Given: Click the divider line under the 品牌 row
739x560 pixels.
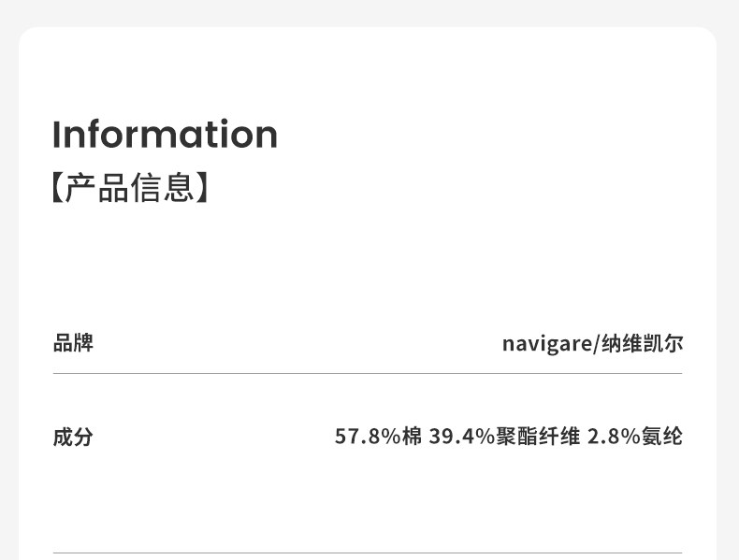Looking at the screenshot, I should tap(368, 373).
